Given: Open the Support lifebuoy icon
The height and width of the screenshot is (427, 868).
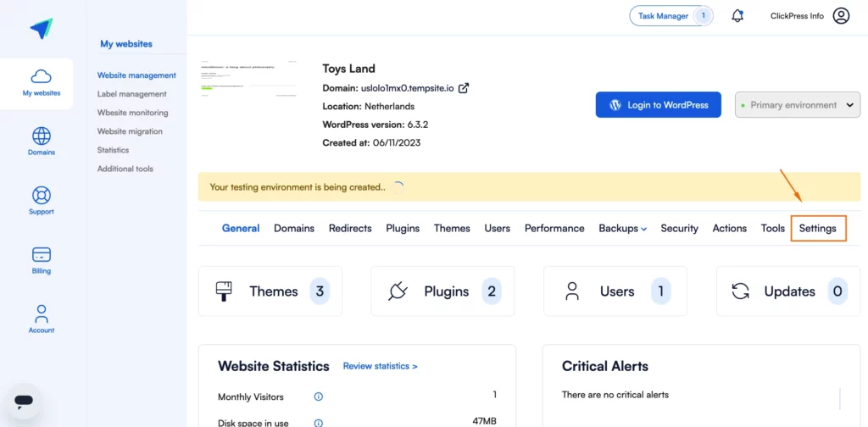Looking at the screenshot, I should pos(42,195).
